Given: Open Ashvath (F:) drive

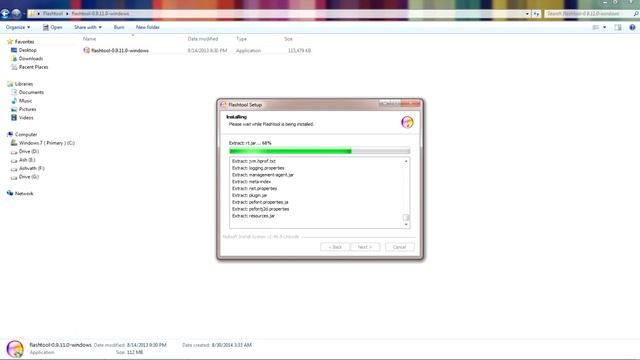Looking at the screenshot, I should 31,169.
